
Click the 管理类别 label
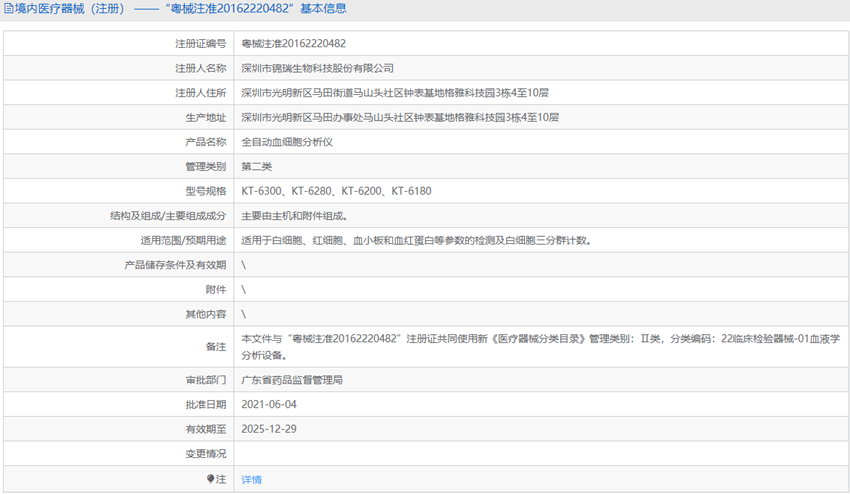pos(205,166)
